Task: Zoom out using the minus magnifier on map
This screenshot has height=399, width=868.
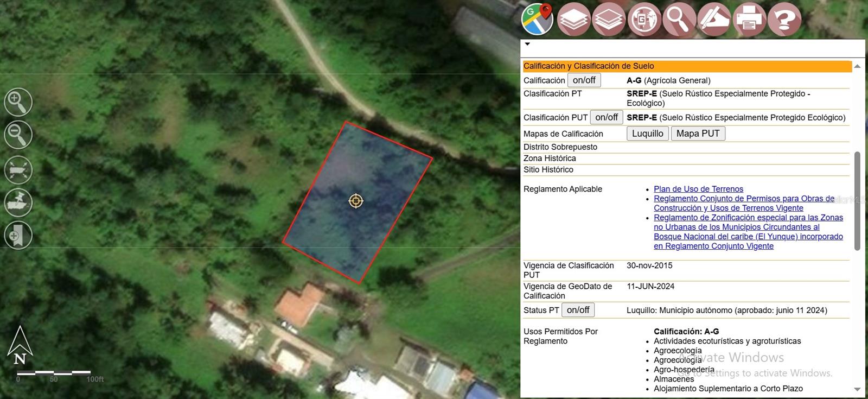Action: 18,135
